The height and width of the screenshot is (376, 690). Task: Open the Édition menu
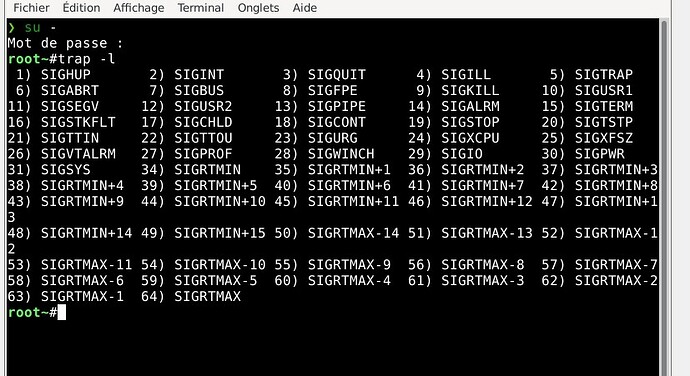81,8
